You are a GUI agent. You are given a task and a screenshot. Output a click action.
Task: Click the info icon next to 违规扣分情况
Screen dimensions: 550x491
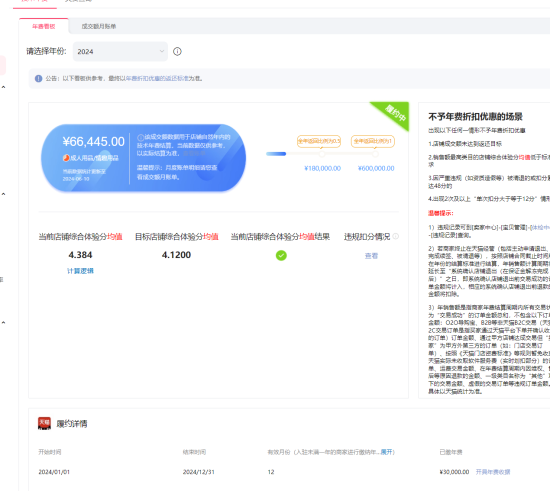[x=396, y=236]
